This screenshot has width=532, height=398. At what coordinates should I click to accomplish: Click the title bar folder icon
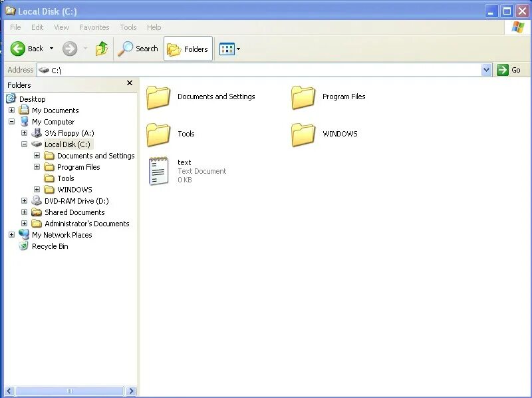click(10, 11)
